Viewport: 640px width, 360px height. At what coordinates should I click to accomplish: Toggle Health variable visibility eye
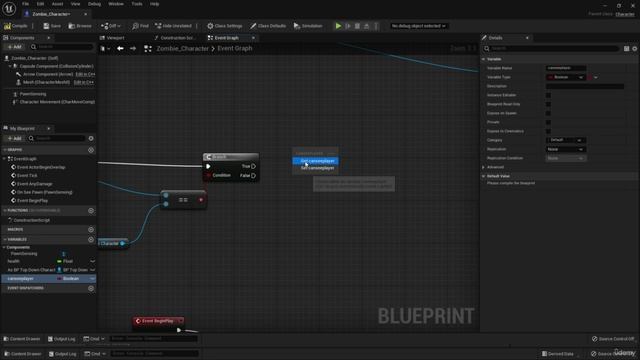pyautogui.click(x=92, y=261)
